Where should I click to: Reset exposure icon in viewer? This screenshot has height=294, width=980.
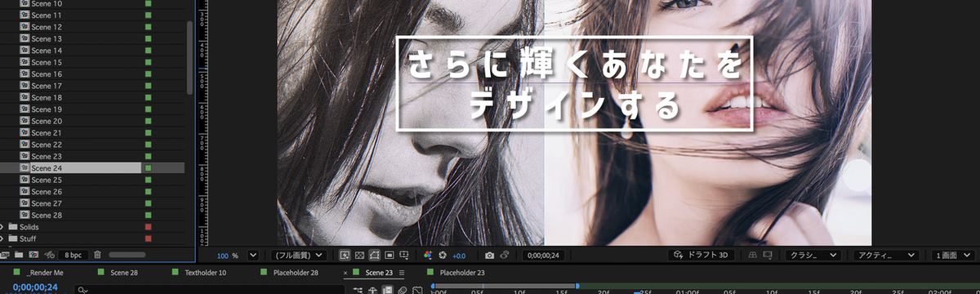pos(442,255)
